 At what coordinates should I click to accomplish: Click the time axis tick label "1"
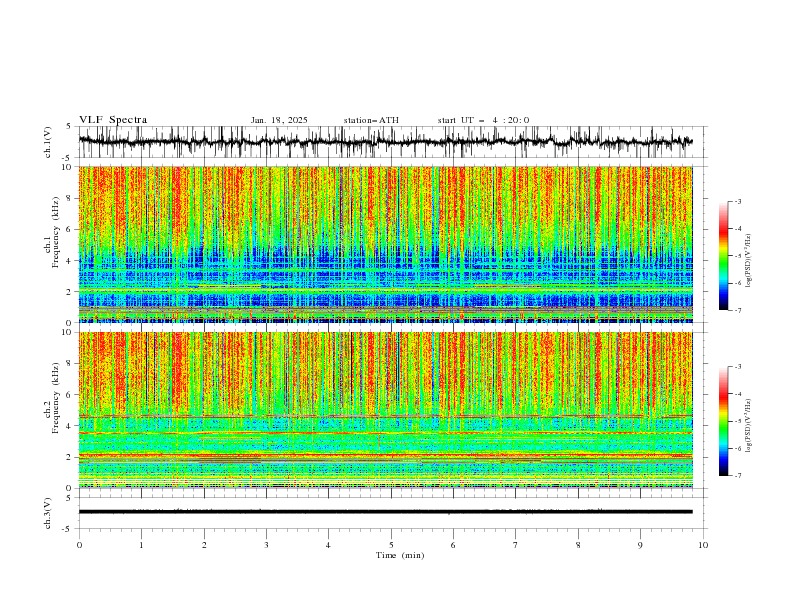point(141,545)
